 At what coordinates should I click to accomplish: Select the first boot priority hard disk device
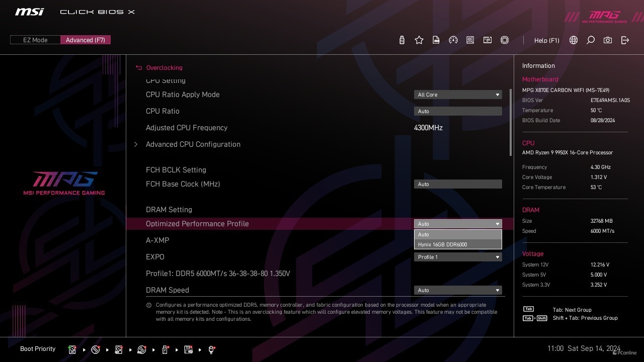coord(72,349)
